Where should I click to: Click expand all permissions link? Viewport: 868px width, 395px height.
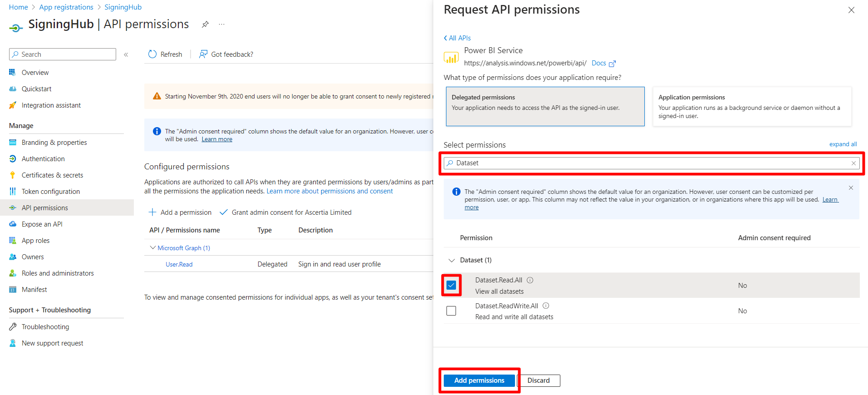point(843,144)
